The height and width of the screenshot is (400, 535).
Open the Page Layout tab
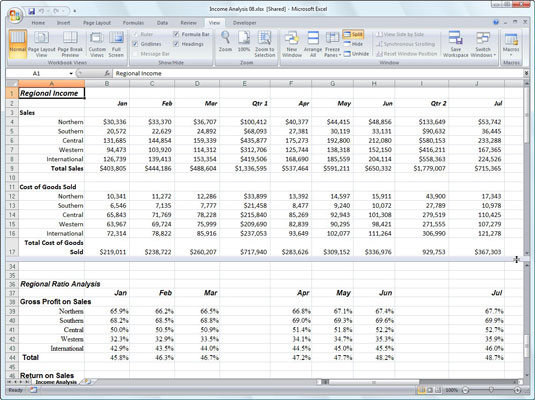(x=97, y=23)
